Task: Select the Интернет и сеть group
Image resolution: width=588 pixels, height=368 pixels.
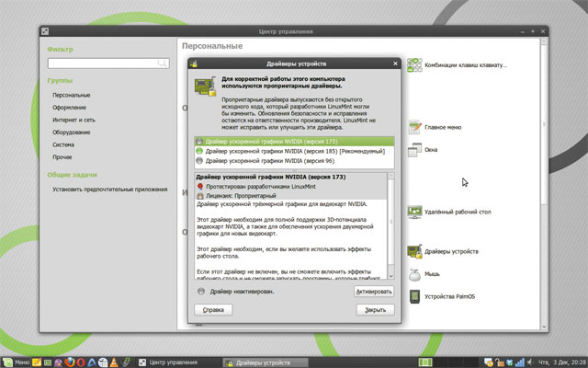Action: (x=73, y=120)
